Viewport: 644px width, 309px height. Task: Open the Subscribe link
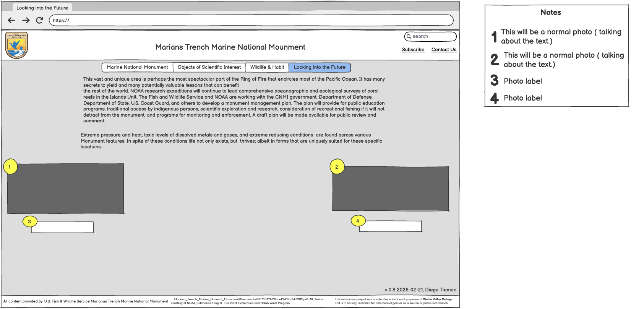413,50
